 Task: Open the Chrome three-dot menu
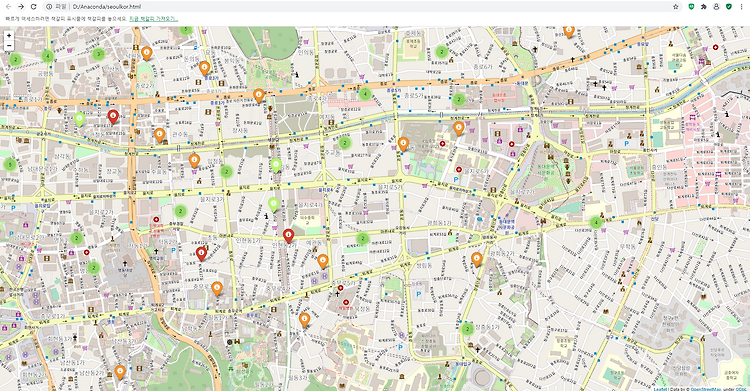[741, 7]
